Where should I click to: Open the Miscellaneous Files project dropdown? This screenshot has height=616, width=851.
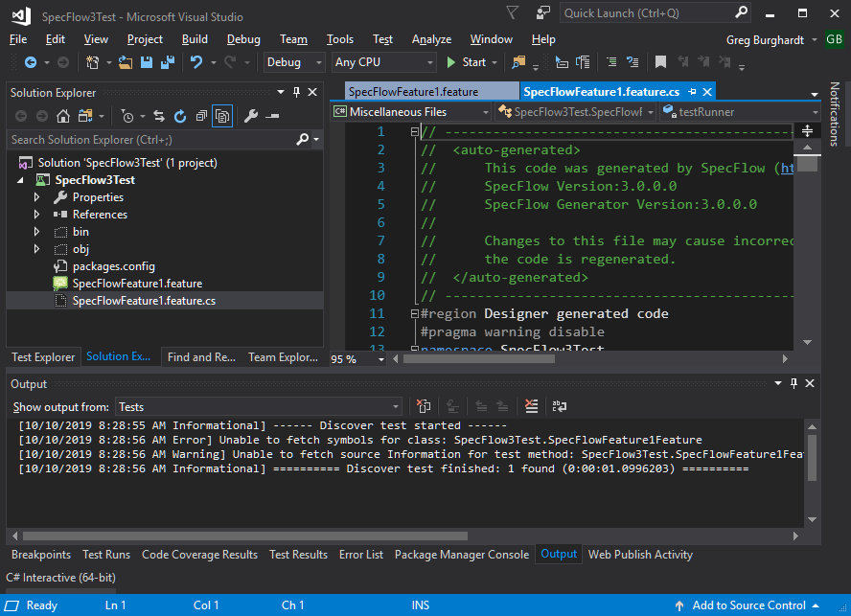[x=411, y=112]
